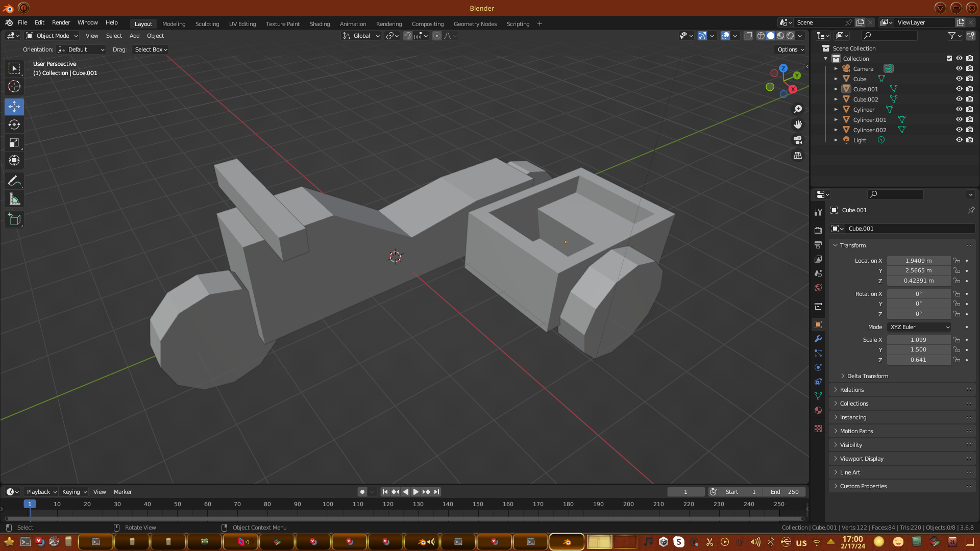Activate the Measure tool

tap(14, 199)
